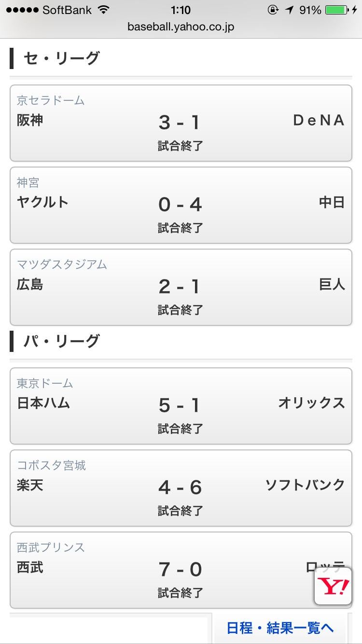Tap the 3 - 1 score for 阪神 game

tap(179, 123)
